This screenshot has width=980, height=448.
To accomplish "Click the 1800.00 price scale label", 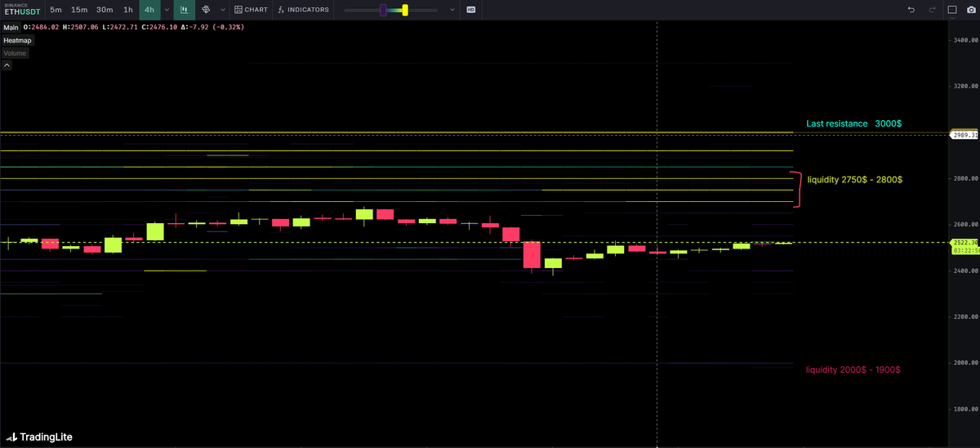I will tap(965, 409).
